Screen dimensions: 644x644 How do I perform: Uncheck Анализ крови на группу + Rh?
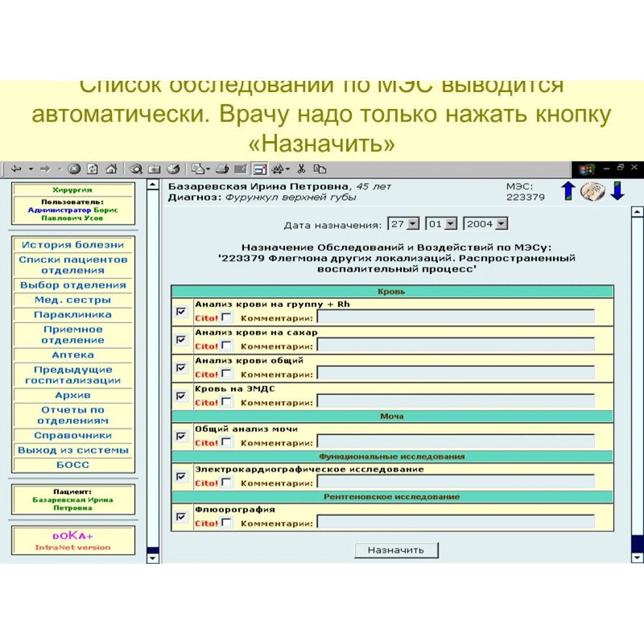pyautogui.click(x=181, y=311)
